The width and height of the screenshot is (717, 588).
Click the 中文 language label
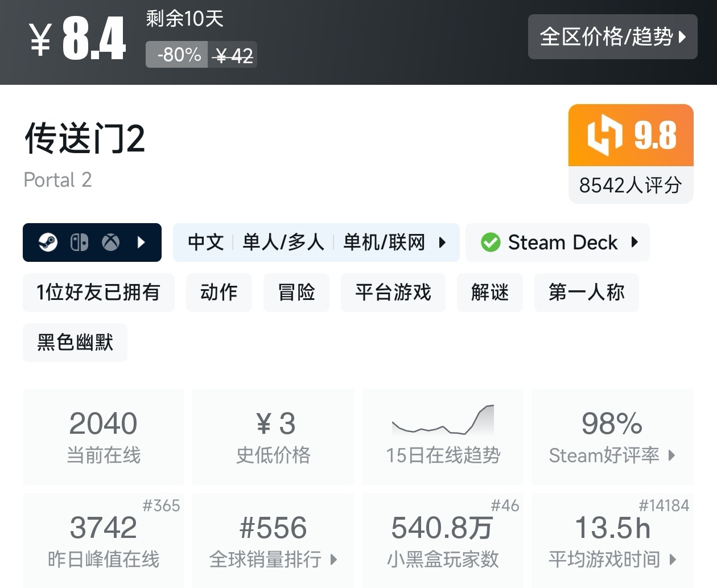pos(206,242)
